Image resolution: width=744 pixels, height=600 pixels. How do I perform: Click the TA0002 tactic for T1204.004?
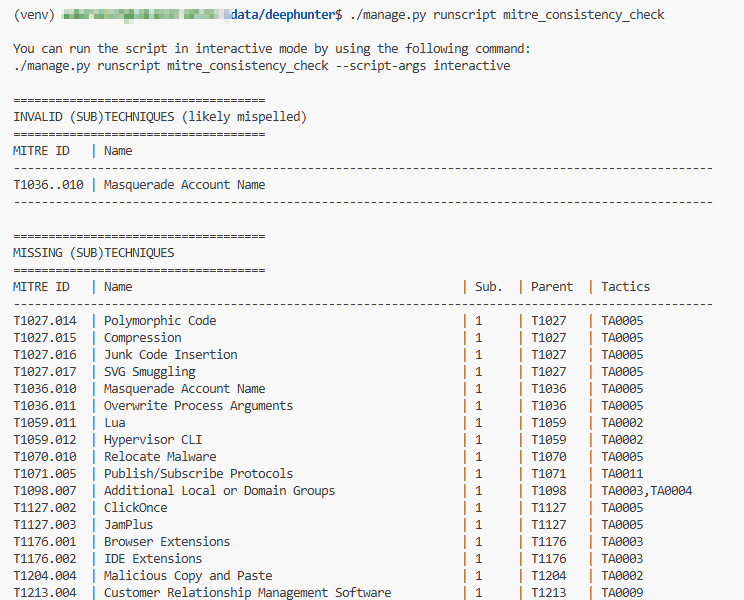[622, 576]
